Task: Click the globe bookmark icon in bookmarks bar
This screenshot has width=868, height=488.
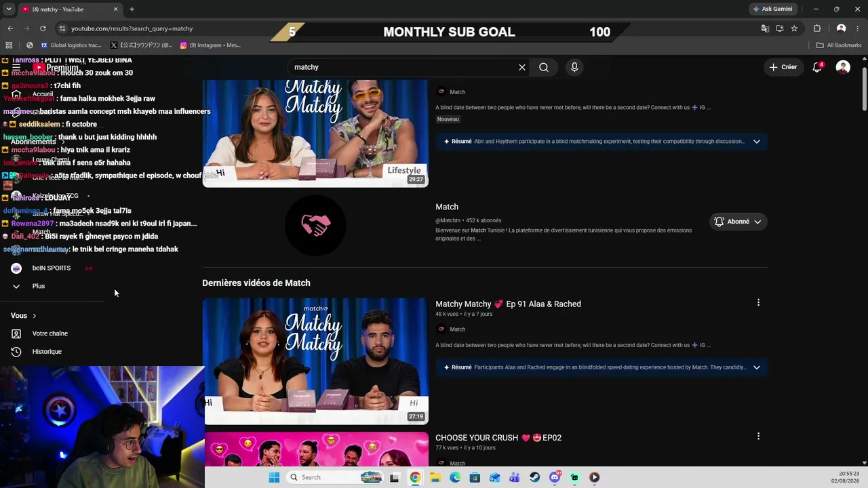Action: (x=29, y=45)
